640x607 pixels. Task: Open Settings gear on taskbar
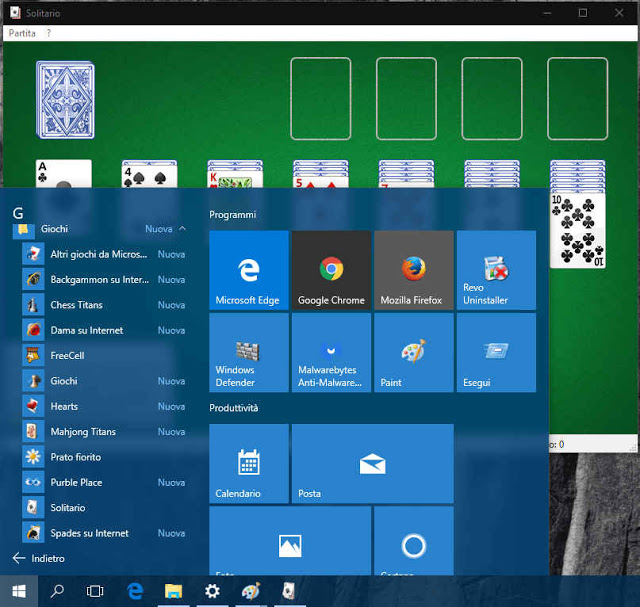click(212, 591)
